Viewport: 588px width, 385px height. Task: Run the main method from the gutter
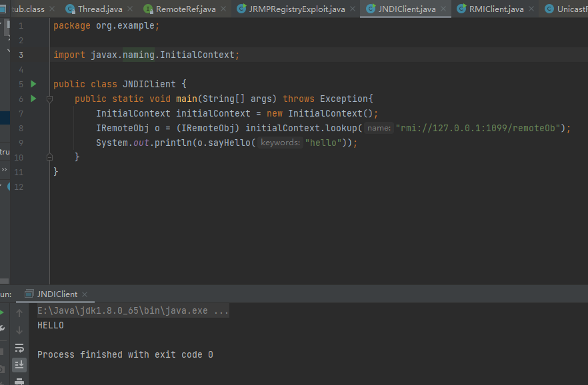tap(33, 99)
